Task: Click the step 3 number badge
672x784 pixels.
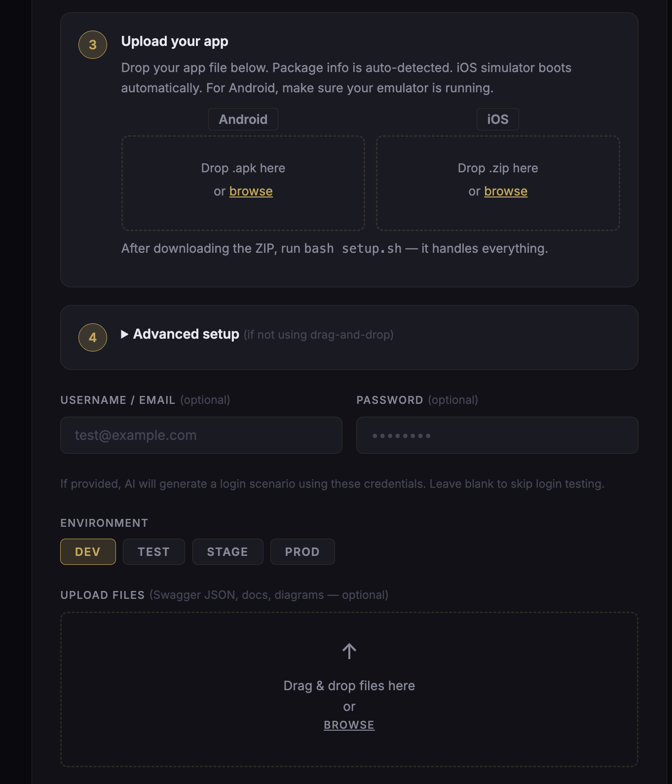Action: 93,45
